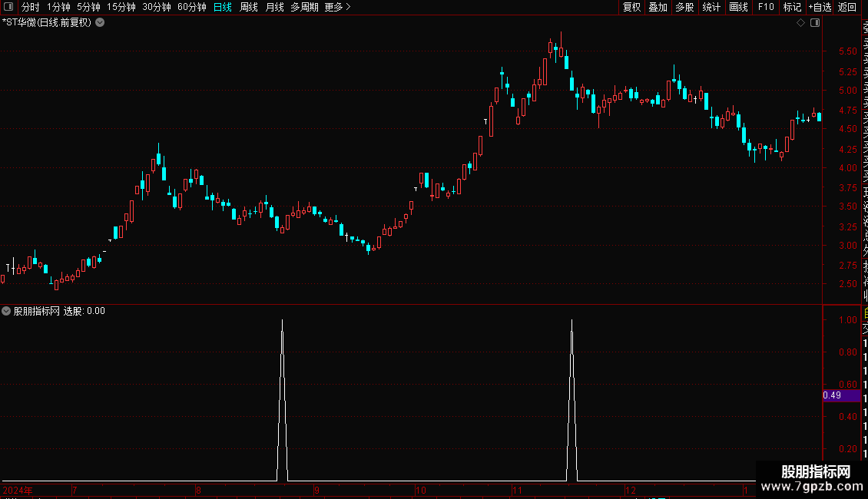The image size is (868, 499).
Task: Switch to 分时 intraday view
Action: click(31, 7)
